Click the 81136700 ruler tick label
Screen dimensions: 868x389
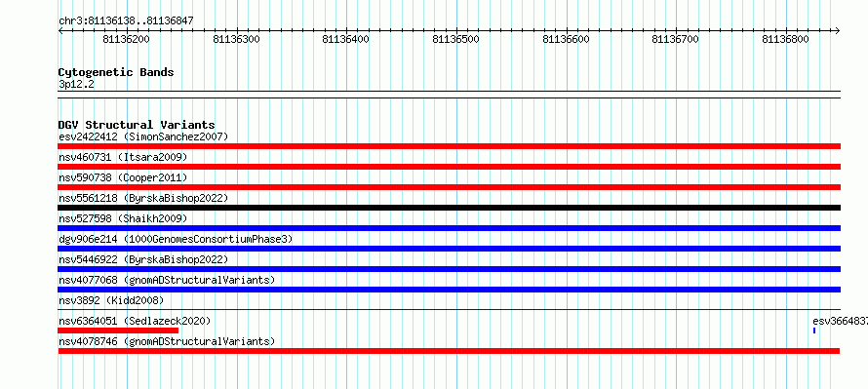pos(675,39)
